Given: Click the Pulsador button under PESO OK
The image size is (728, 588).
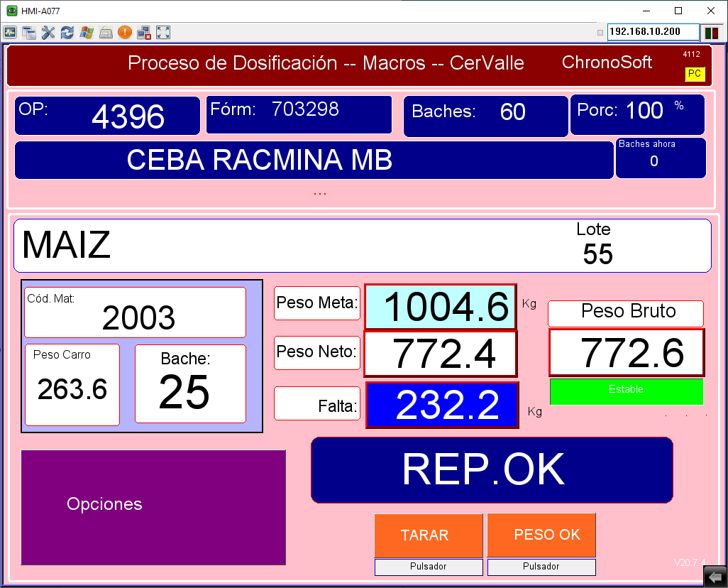Looking at the screenshot, I should (541, 567).
